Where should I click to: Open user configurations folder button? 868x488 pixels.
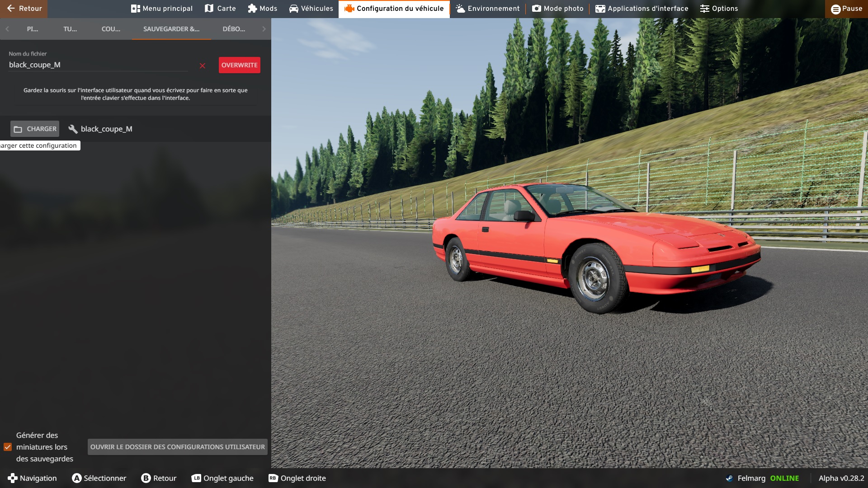tap(177, 447)
